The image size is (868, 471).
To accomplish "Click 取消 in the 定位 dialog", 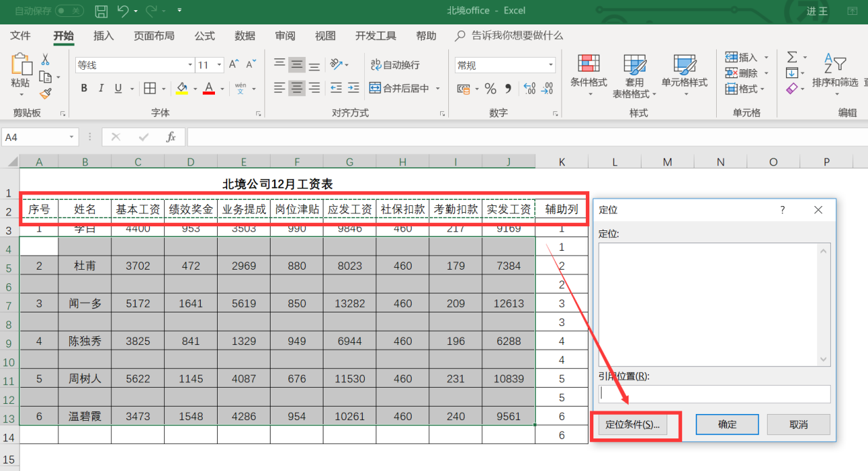I will click(799, 425).
